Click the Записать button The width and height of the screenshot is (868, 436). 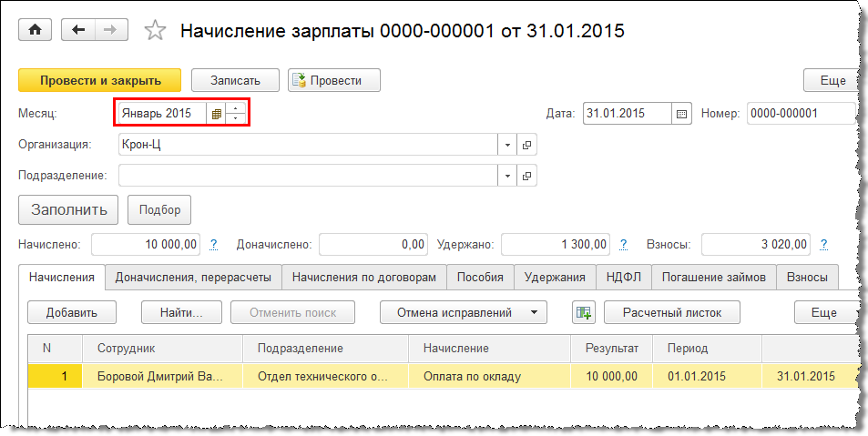235,80
